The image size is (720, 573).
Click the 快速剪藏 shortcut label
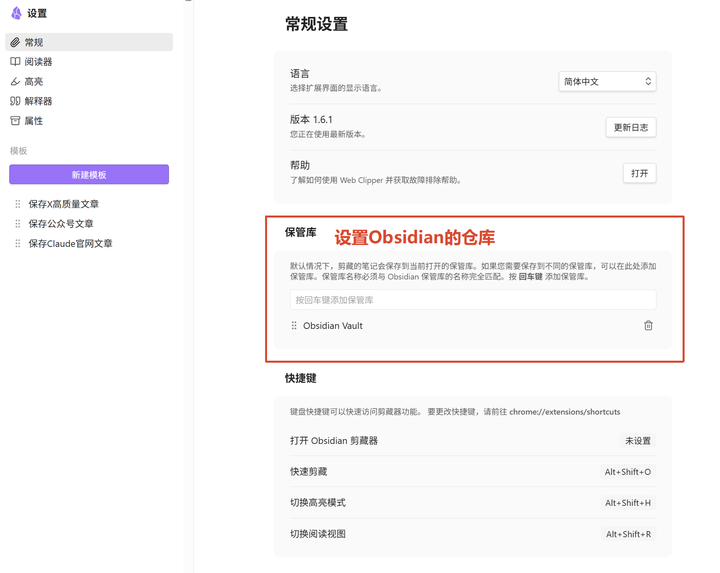coord(308,472)
